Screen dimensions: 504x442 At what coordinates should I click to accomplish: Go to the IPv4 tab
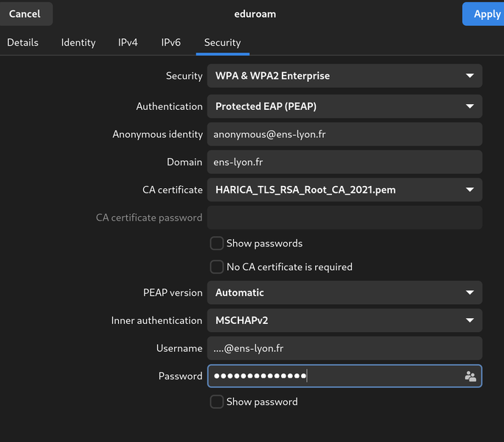point(128,43)
